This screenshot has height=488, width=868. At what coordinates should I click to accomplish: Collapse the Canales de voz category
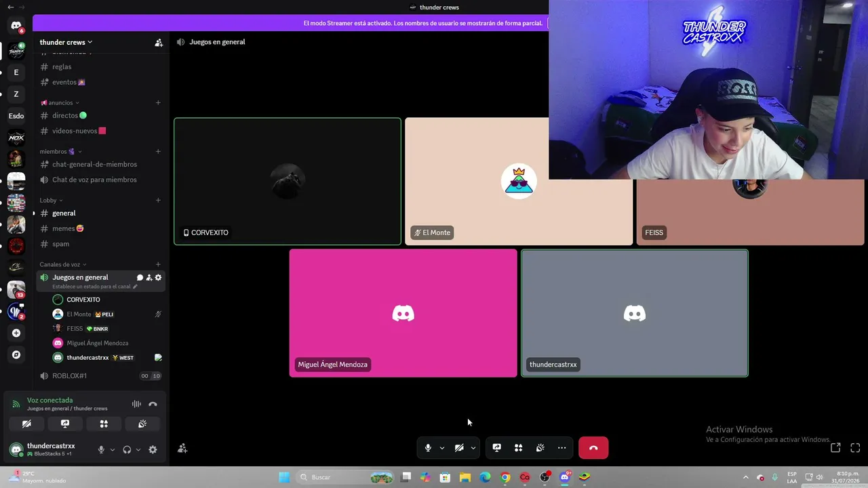coord(63,264)
